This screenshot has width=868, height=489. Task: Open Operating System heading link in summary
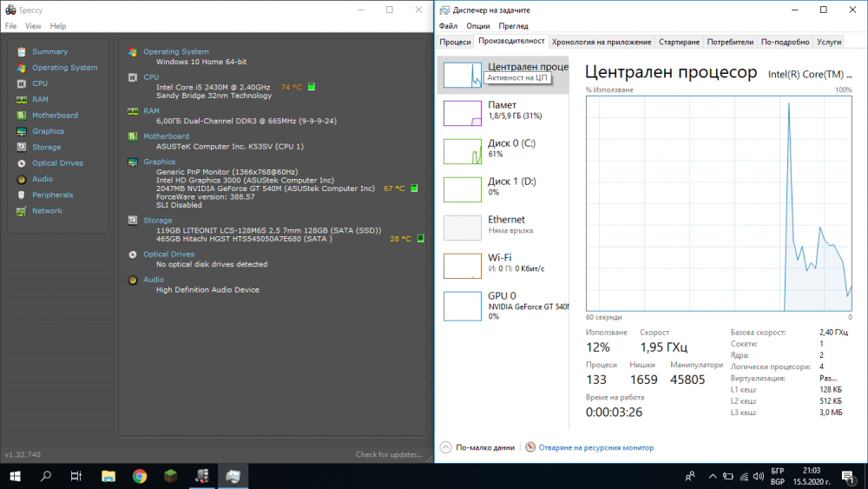[x=176, y=51]
